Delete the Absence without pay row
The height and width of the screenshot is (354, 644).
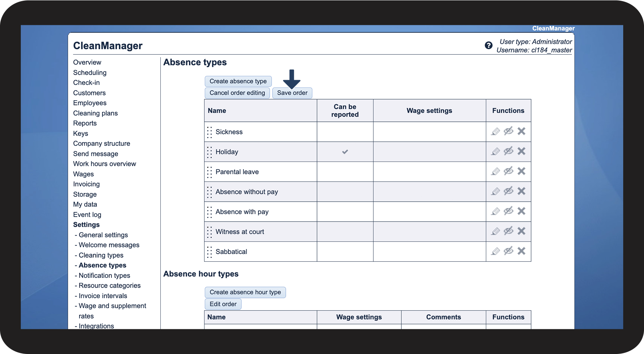522,191
